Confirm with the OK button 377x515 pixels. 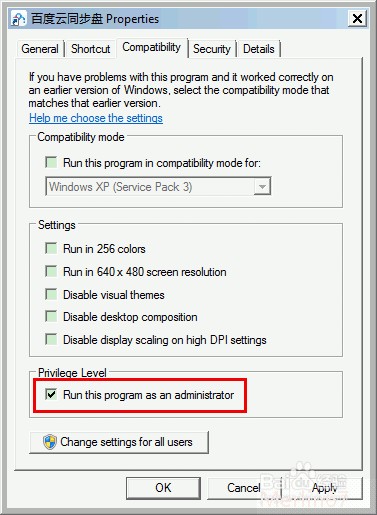pyautogui.click(x=163, y=488)
